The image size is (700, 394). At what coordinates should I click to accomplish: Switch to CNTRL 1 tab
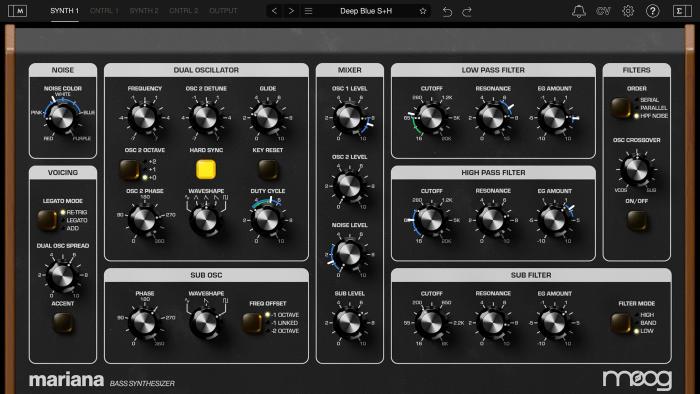pyautogui.click(x=104, y=11)
